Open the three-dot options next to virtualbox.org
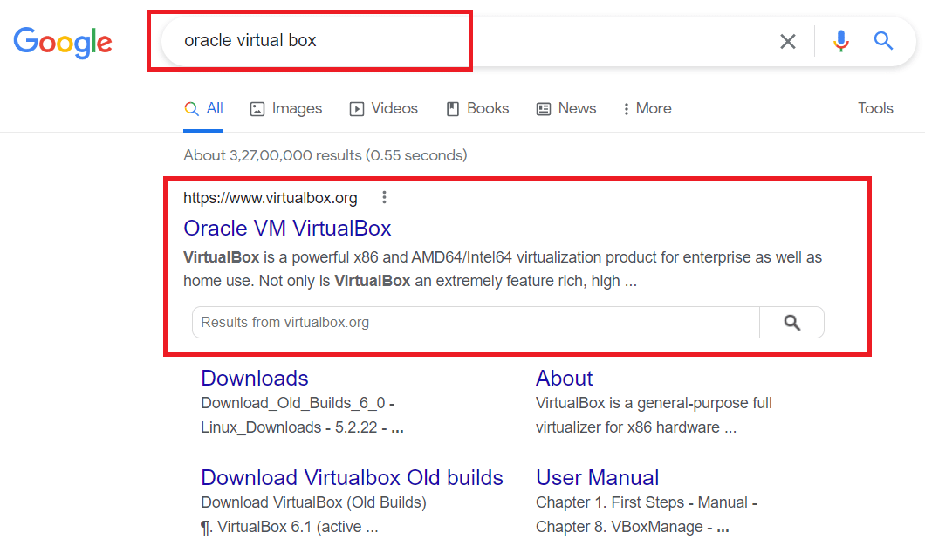Screen dimensions: 925x560 [384, 197]
